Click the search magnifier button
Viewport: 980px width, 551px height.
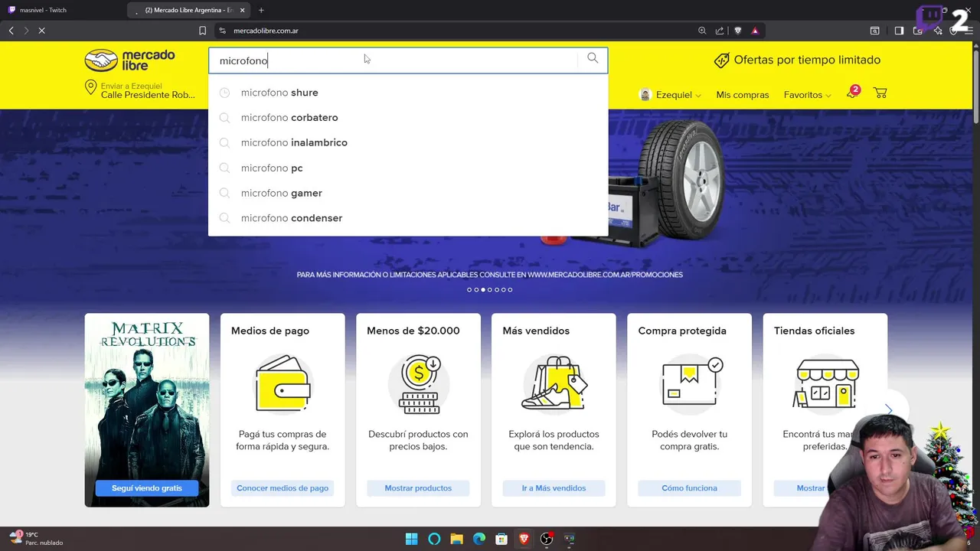(x=593, y=58)
